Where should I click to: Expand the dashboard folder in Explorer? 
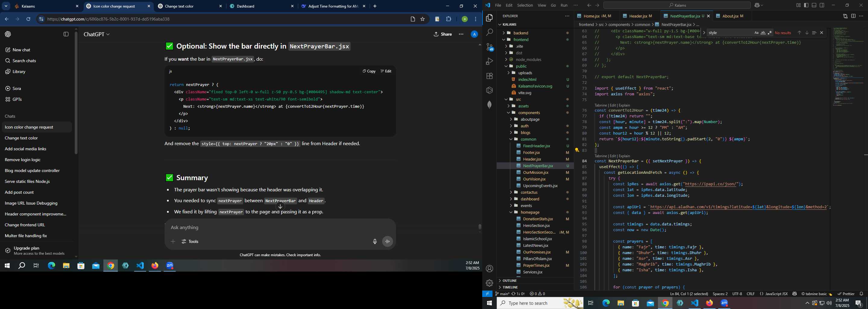pos(535,199)
